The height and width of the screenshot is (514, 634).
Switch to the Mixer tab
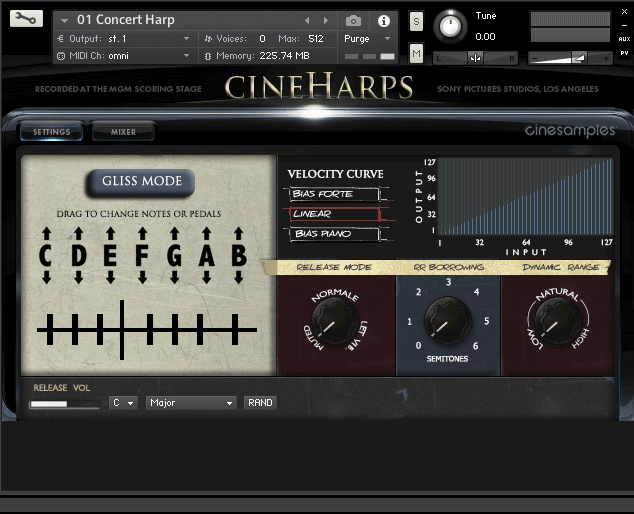[123, 132]
